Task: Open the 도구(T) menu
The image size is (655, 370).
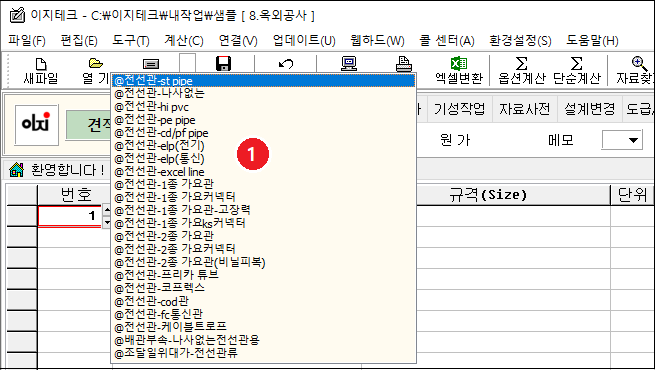Action: (x=131, y=41)
